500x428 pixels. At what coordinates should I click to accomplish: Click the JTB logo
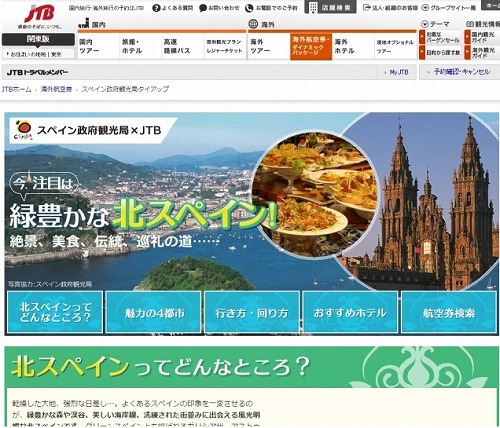click(x=39, y=13)
